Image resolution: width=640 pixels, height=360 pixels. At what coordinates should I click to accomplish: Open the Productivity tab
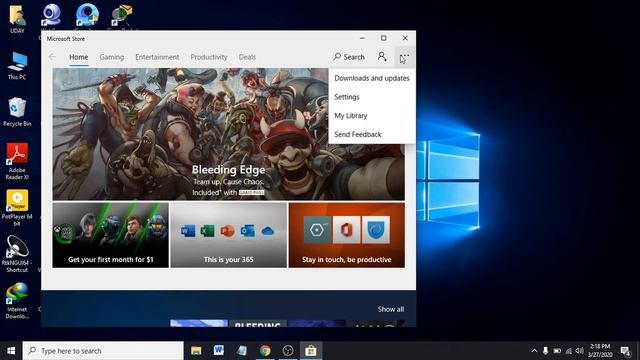point(209,57)
